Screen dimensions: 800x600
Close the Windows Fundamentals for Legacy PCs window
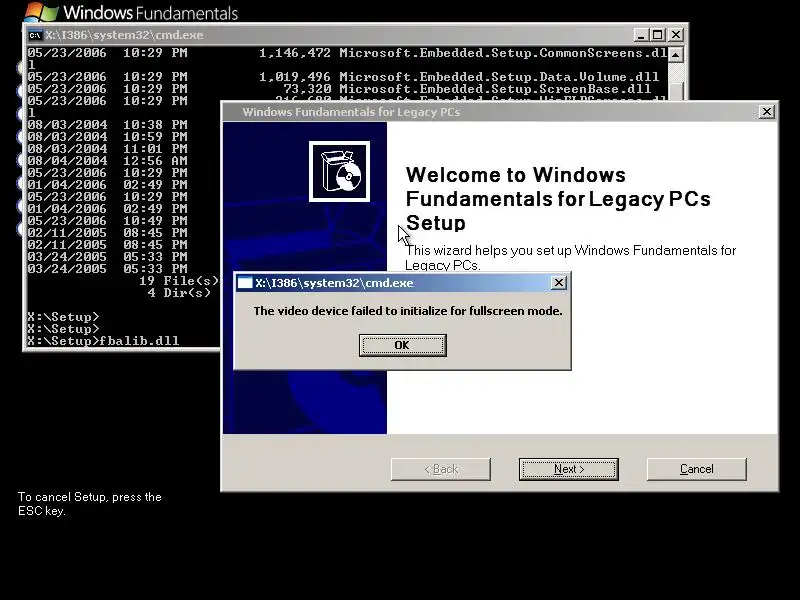(766, 112)
